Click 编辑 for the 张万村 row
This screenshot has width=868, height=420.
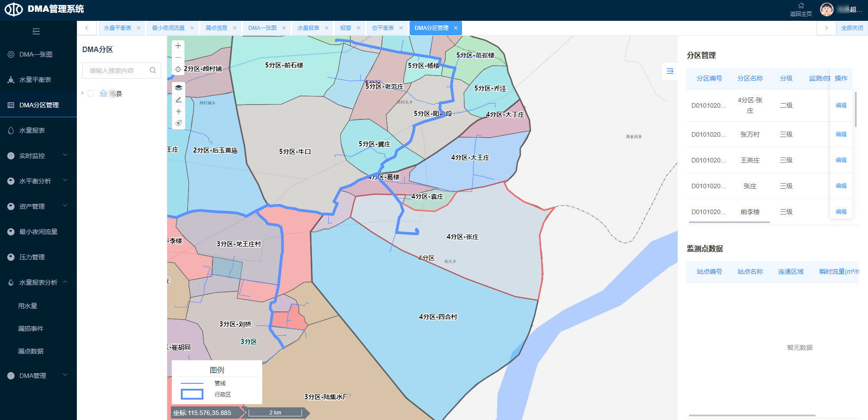pos(841,134)
